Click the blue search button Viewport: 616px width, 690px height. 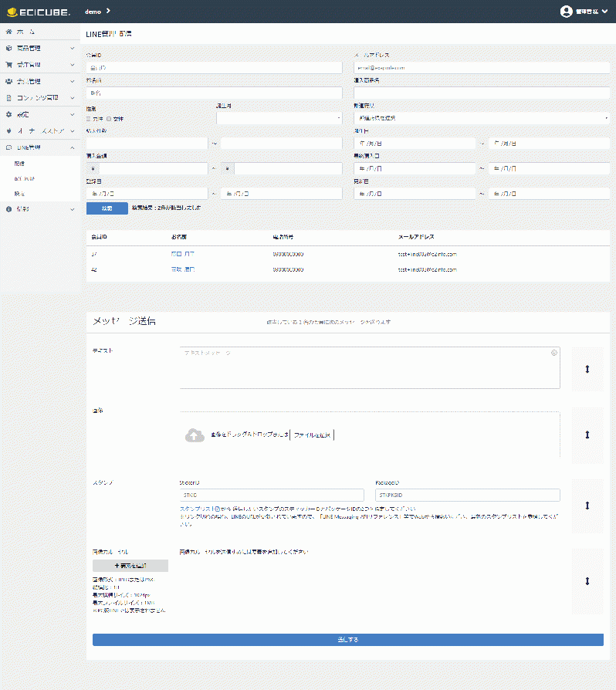point(107,208)
